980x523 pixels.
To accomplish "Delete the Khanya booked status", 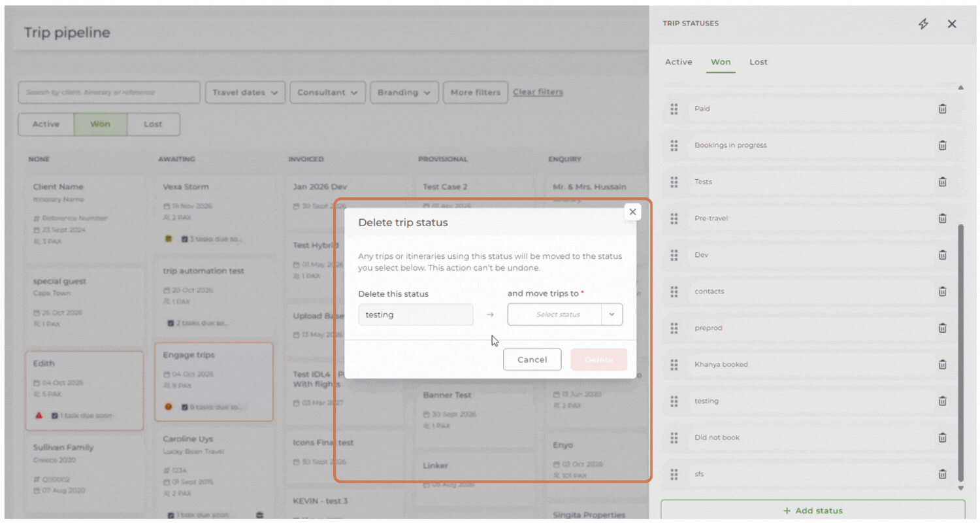I will [x=942, y=365].
